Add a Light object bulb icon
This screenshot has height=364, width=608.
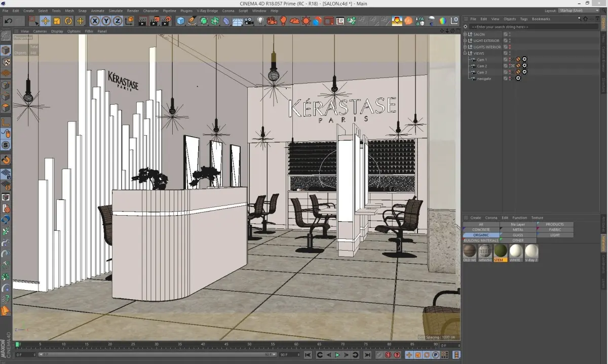pyautogui.click(x=260, y=21)
